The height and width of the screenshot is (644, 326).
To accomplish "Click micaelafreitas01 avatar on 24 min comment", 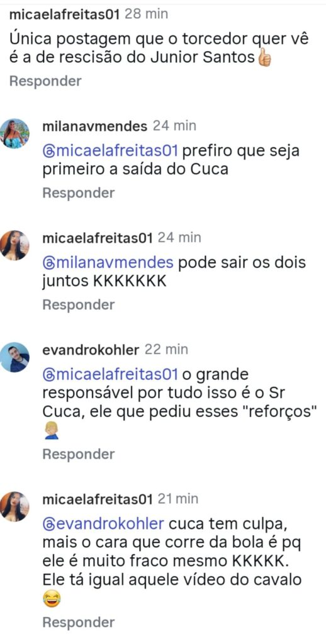I will click(15, 245).
